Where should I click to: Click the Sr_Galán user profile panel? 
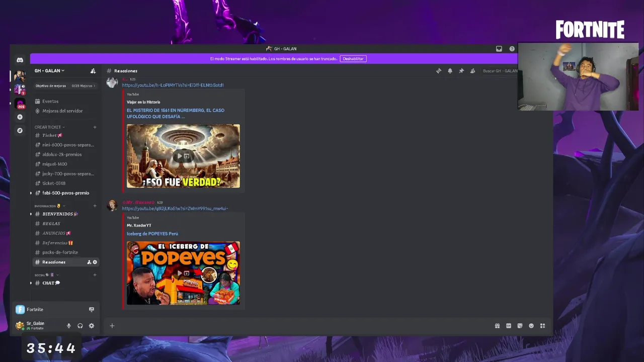pyautogui.click(x=36, y=326)
